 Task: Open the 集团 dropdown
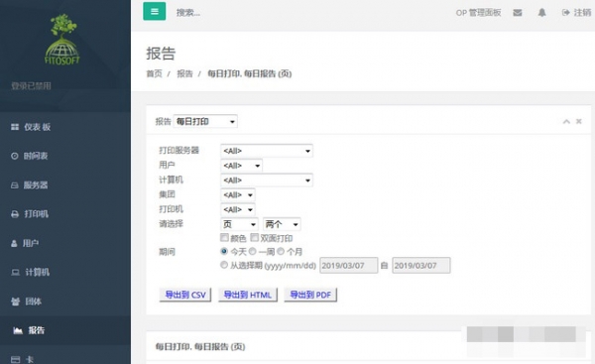(238, 195)
